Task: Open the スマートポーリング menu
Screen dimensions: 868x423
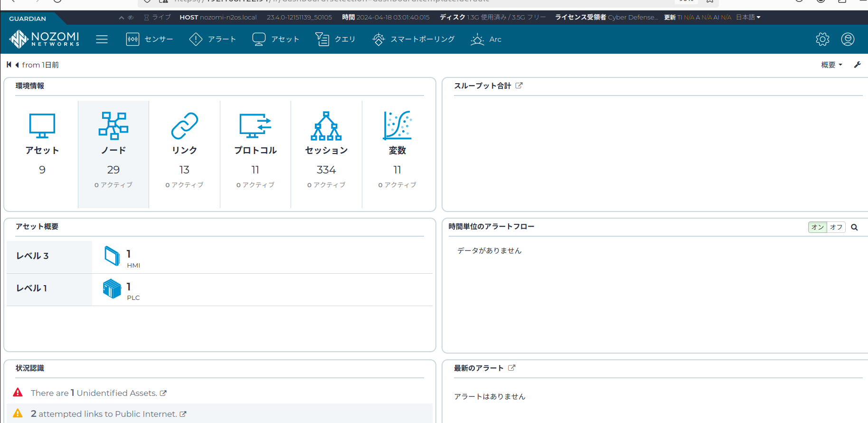Action: pyautogui.click(x=414, y=39)
